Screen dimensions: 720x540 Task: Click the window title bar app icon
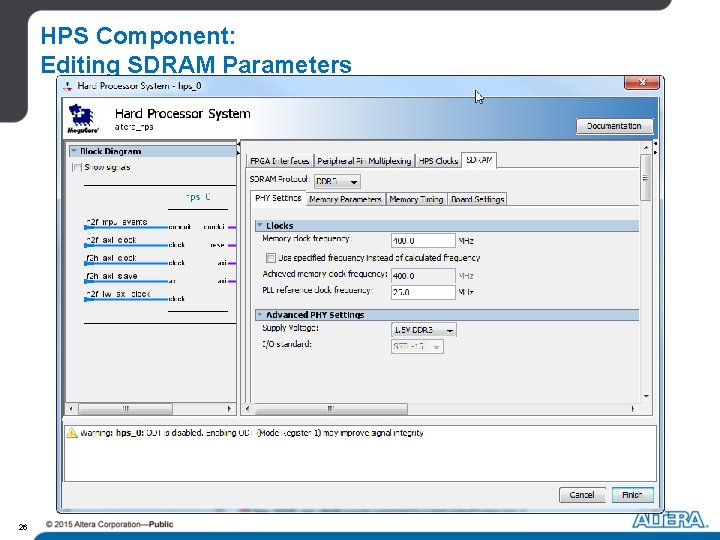coord(68,86)
